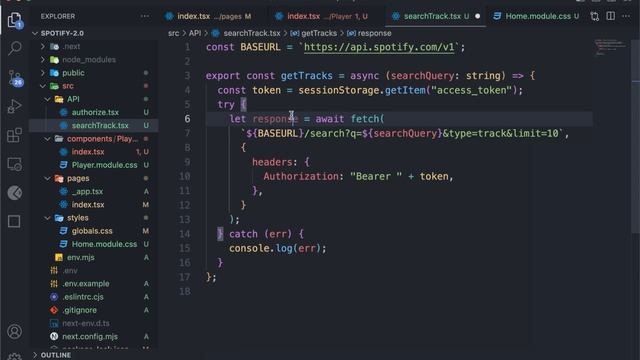Screen dimensions: 640x360
Task: Open Remote Explorer icon in activity bar
Action: 14,164
